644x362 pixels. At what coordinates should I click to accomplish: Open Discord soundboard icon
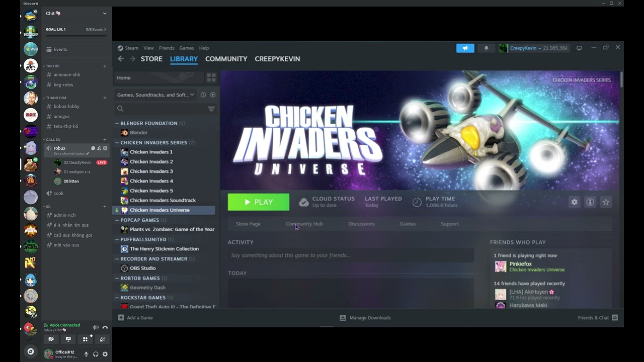click(102, 339)
